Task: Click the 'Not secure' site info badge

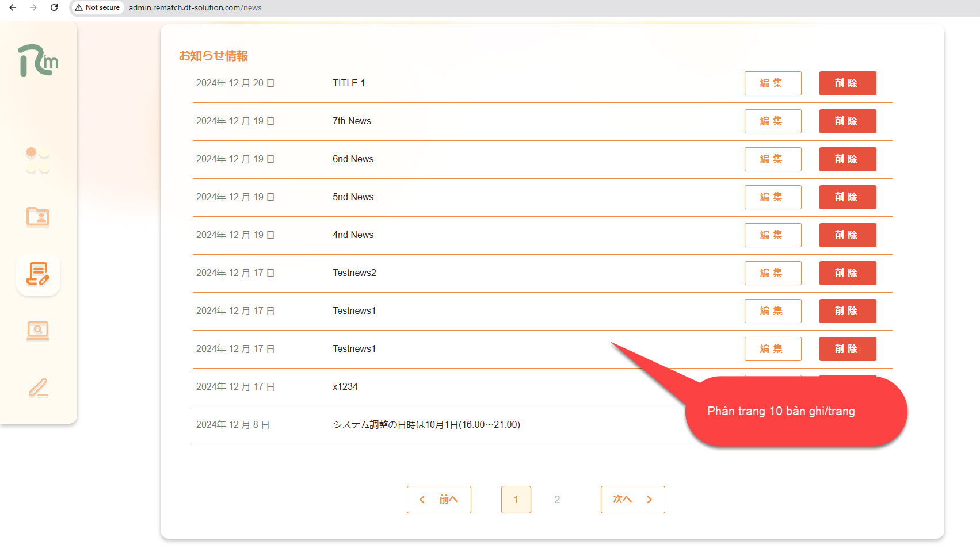Action: (97, 7)
